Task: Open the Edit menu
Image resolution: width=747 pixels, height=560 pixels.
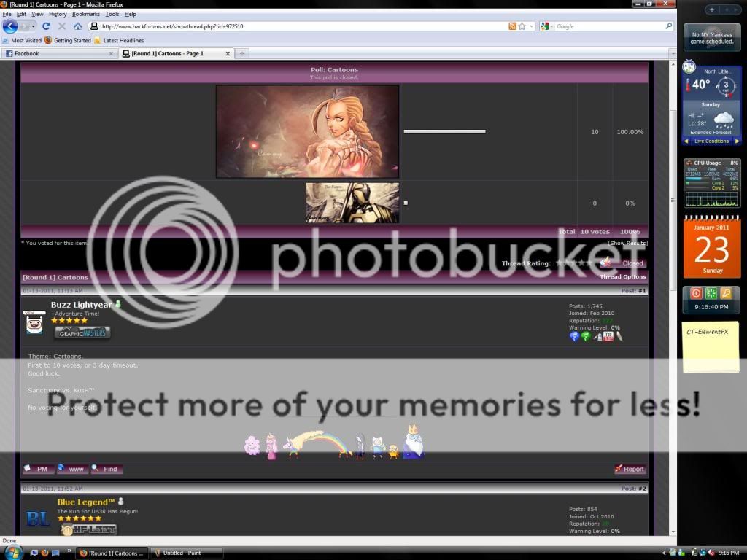Action: [21, 14]
